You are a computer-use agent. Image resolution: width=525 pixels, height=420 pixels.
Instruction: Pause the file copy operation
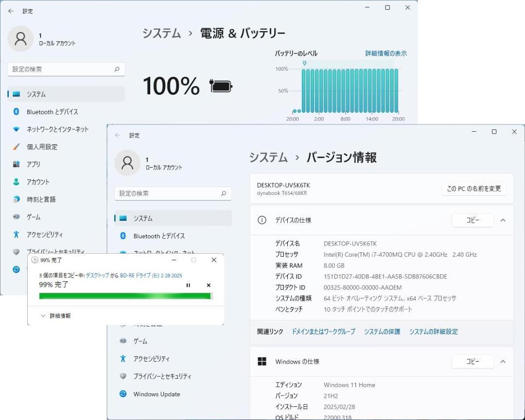tap(188, 285)
